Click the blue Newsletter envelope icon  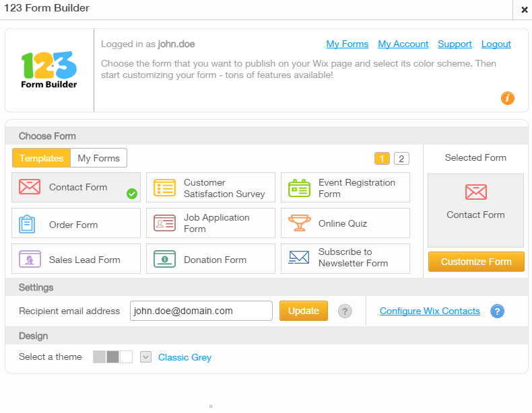tap(299, 258)
